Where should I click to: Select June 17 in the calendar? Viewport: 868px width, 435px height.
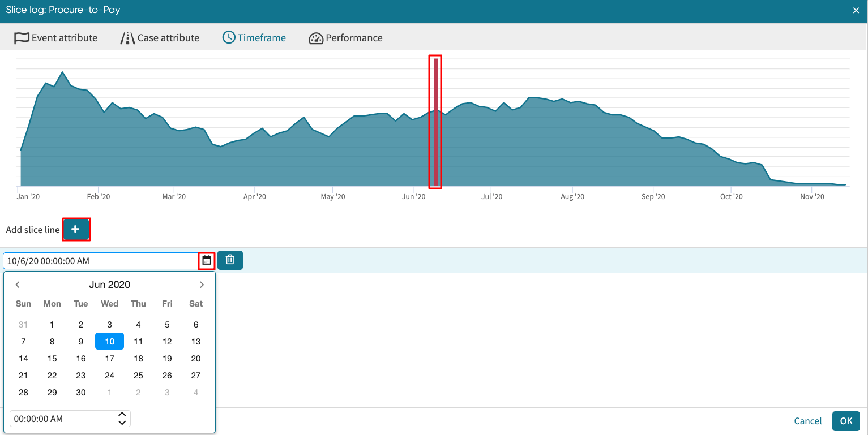click(x=109, y=359)
